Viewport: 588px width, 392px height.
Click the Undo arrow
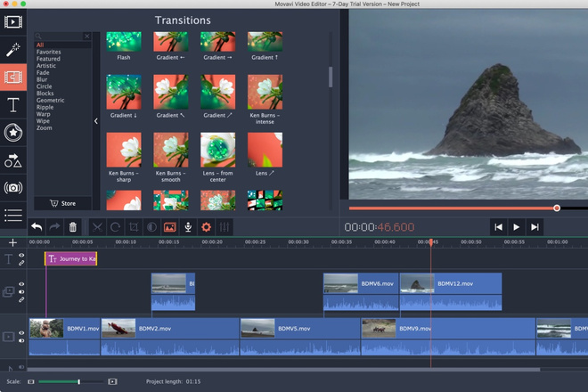[37, 227]
